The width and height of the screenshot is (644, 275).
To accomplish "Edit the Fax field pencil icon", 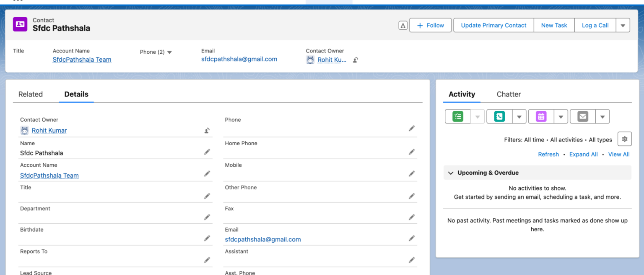I will tap(411, 217).
